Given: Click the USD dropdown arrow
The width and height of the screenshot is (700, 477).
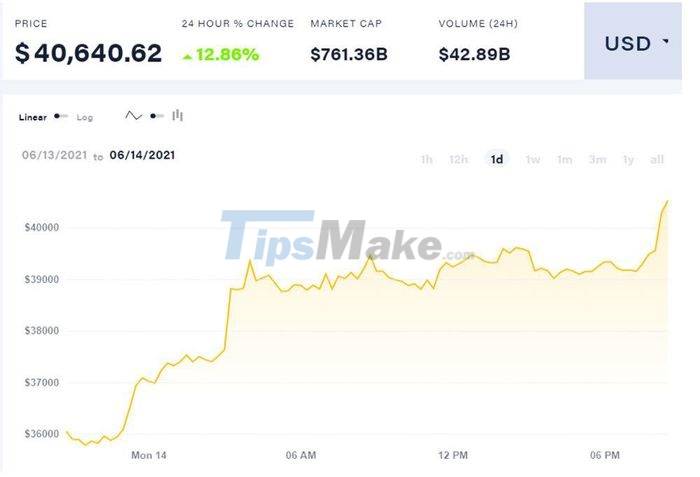Looking at the screenshot, I should (x=666, y=43).
